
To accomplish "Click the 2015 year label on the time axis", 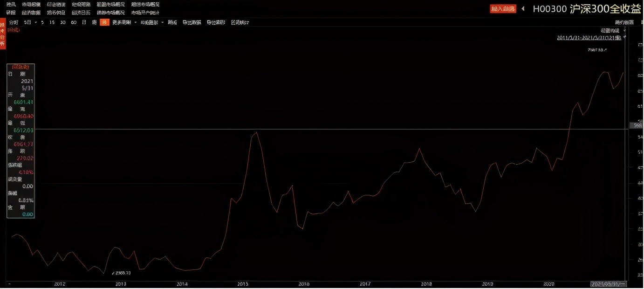I will pos(243,284).
